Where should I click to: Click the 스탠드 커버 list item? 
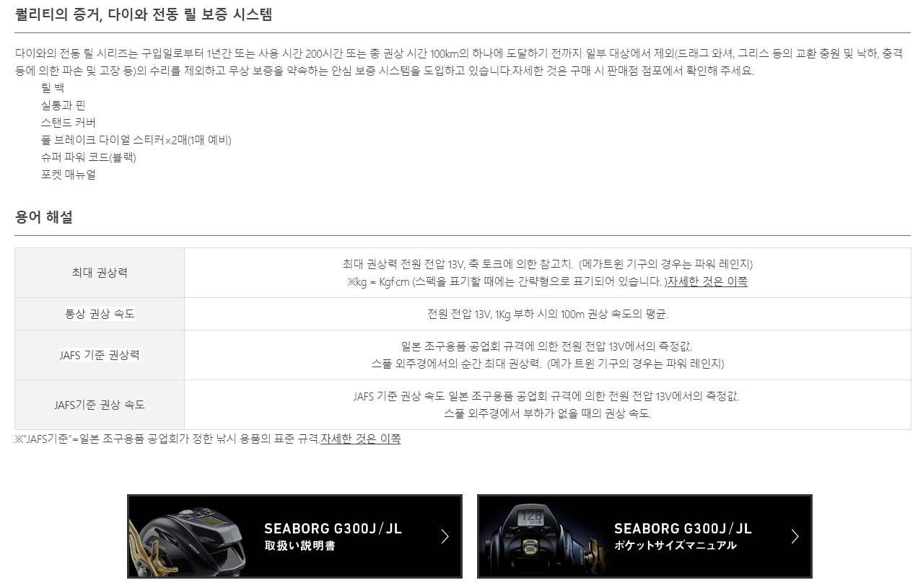click(69, 123)
